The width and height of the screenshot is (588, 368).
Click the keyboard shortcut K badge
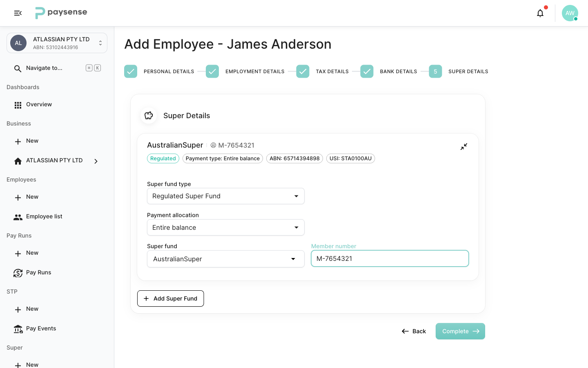pyautogui.click(x=98, y=68)
